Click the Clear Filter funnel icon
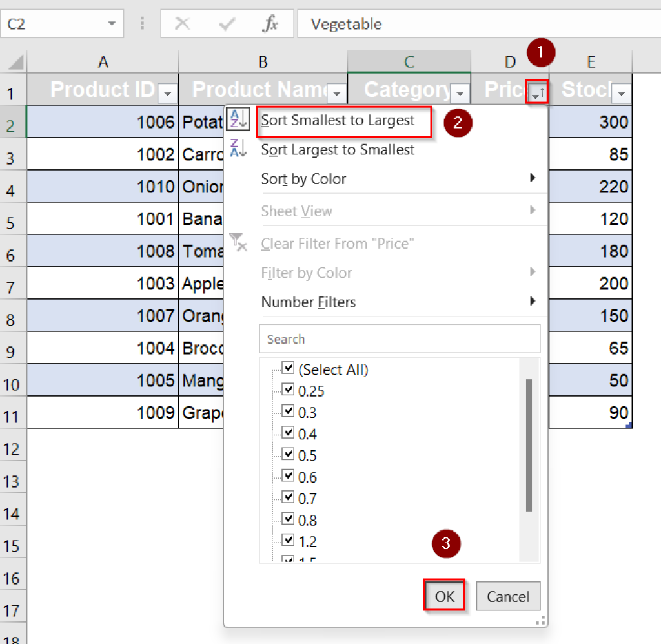Screen dimensions: 661x644 [238, 244]
